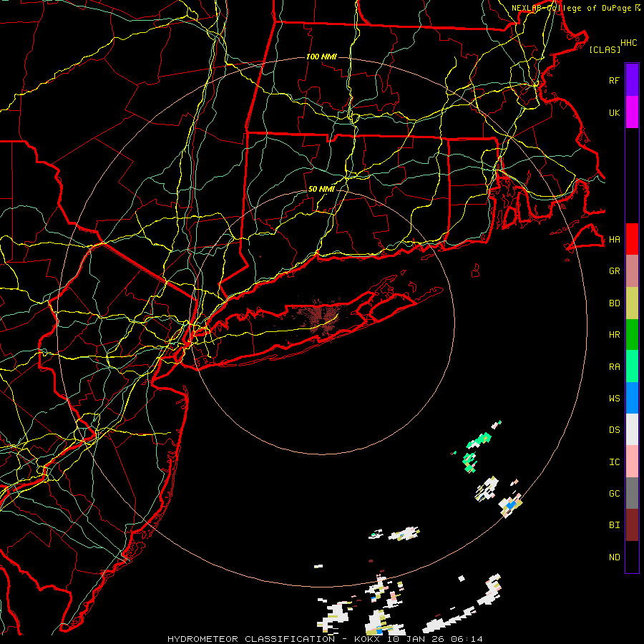Select the BD yellow legend swatch
Screen dimensions: 644x644
coord(632,303)
